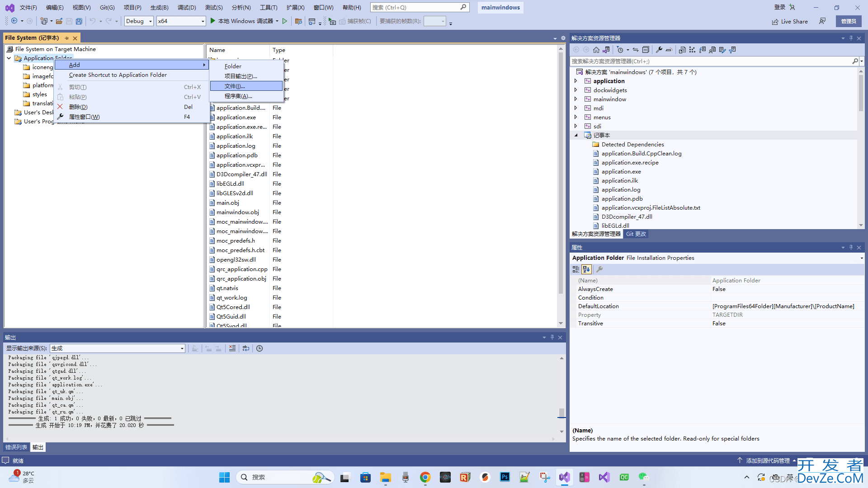Click Clear All icon in Output panel
This screenshot has width=868, height=488.
(x=232, y=348)
